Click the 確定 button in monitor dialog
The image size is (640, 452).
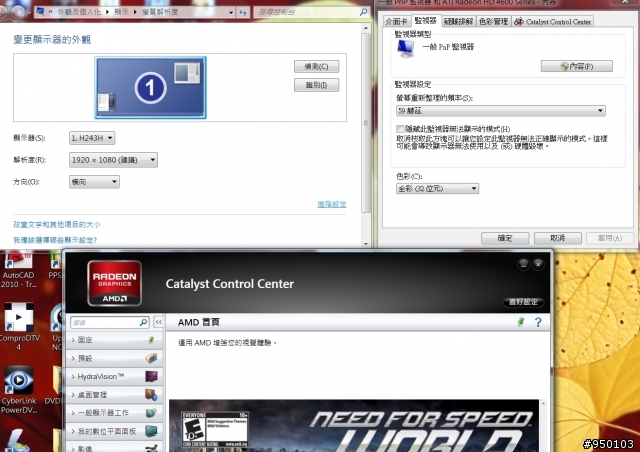505,238
